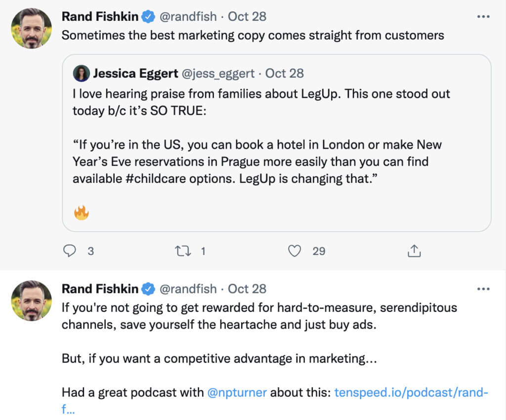
Task: Click Jessica Eggert's small profile picture
Action: [81, 74]
